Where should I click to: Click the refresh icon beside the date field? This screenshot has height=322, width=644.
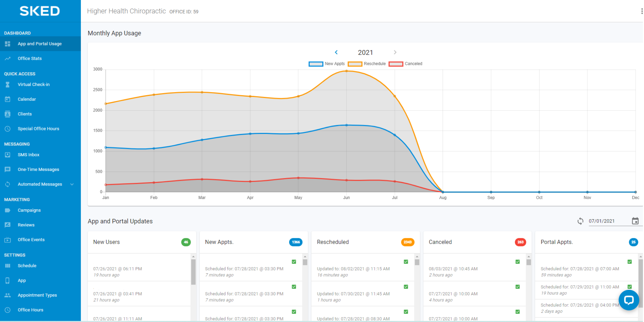pos(581,221)
